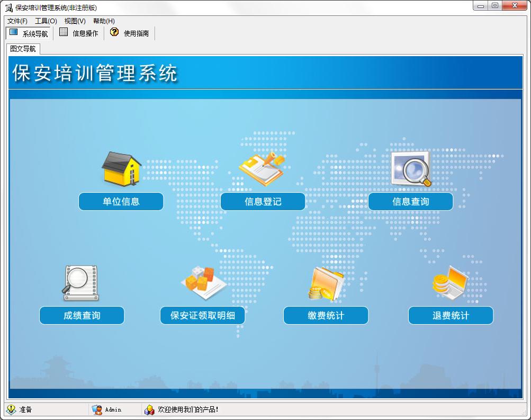Viewport: 531px width, 420px height.
Task: Click the laptop with coins 退费统计 icon
Action: [x=451, y=283]
